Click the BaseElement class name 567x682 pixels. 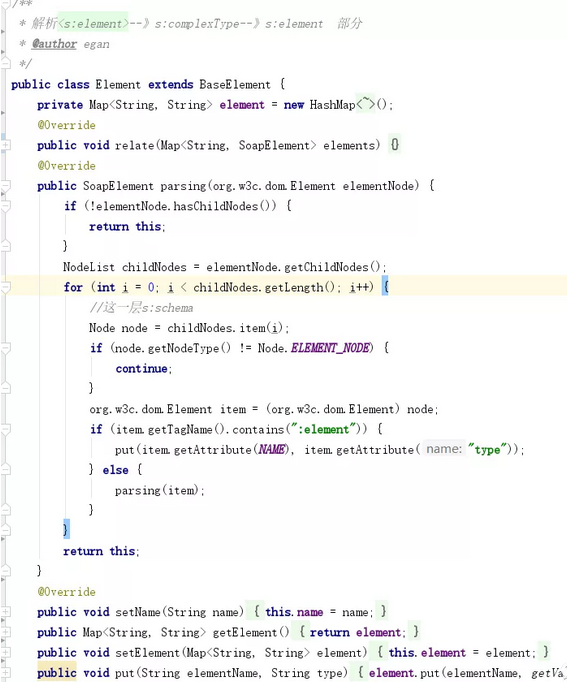tap(235, 84)
